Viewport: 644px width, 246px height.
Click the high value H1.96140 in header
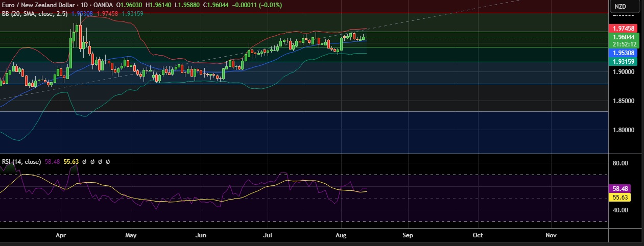159,5
